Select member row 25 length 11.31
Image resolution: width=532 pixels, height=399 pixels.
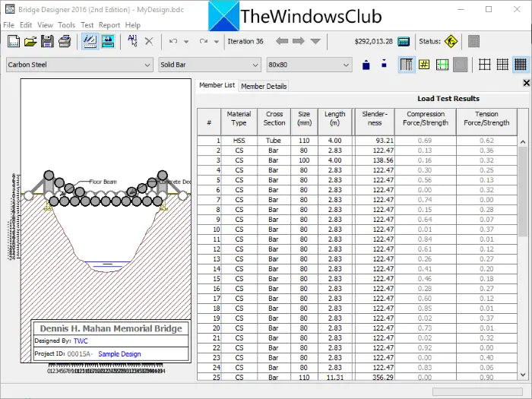(x=357, y=377)
